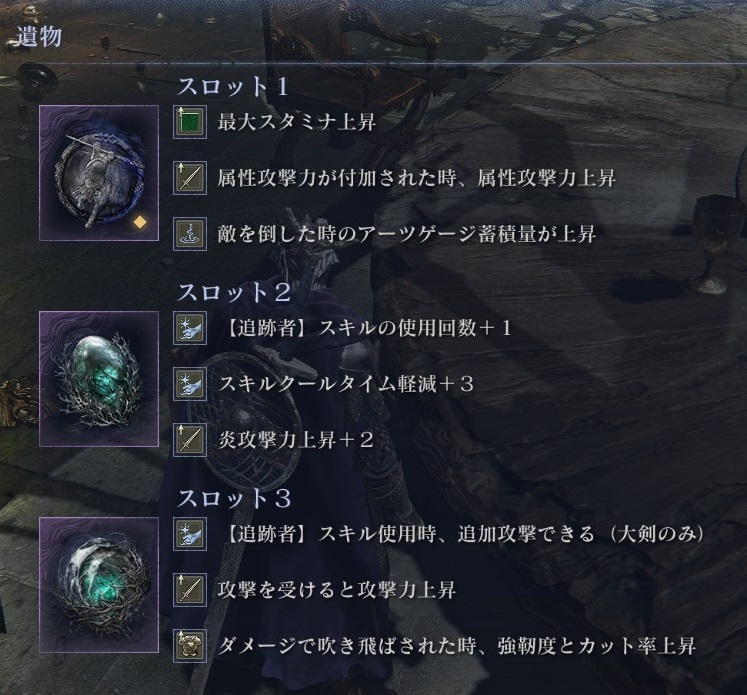
Task: Click the sword icon beside 炎攻撃力上昇+2
Action: click(x=190, y=440)
